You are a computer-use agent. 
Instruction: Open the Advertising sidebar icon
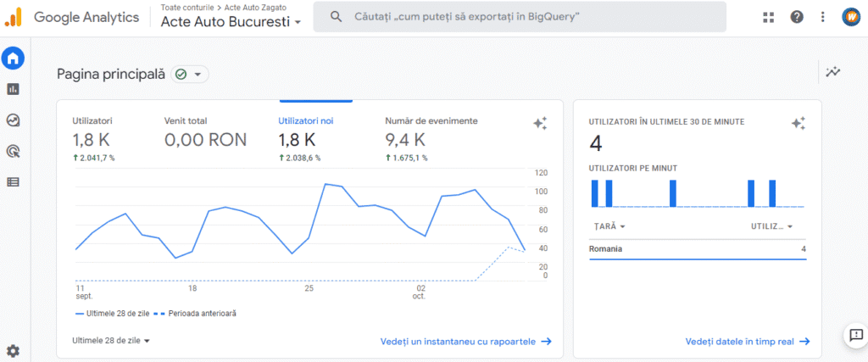coord(13,151)
